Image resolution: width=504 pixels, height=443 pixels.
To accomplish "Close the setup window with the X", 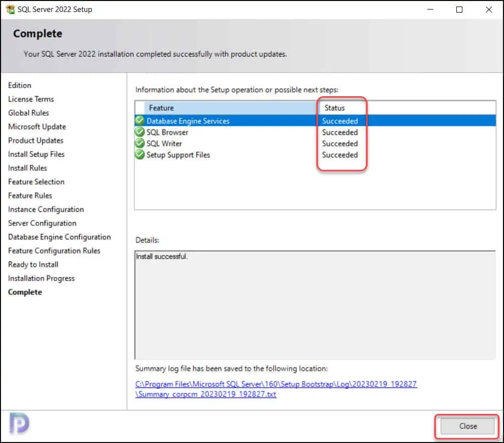I will tap(488, 10).
